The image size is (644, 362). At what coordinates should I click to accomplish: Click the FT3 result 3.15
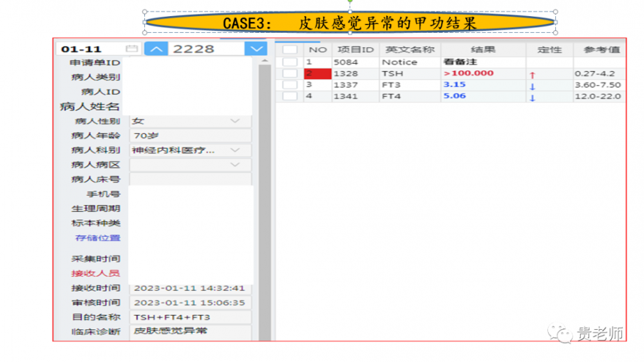click(454, 84)
